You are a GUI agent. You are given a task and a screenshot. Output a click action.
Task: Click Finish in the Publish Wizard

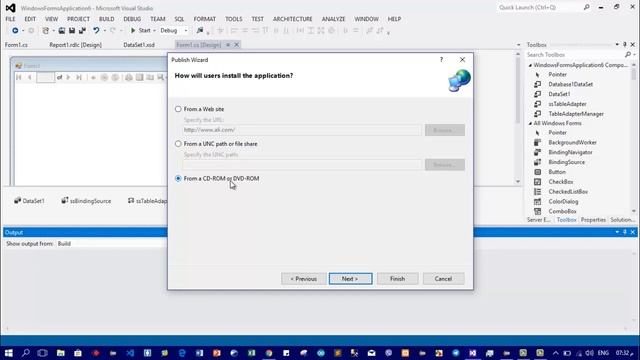click(x=398, y=279)
